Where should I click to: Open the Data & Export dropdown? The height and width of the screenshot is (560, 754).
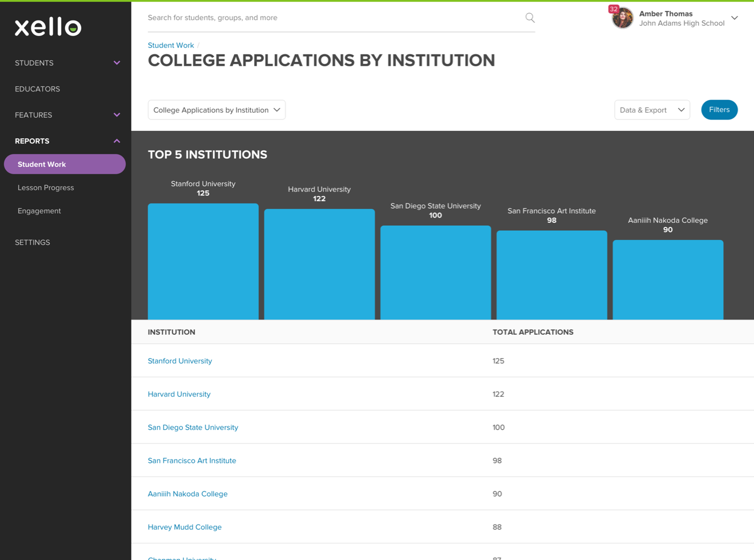tap(652, 110)
